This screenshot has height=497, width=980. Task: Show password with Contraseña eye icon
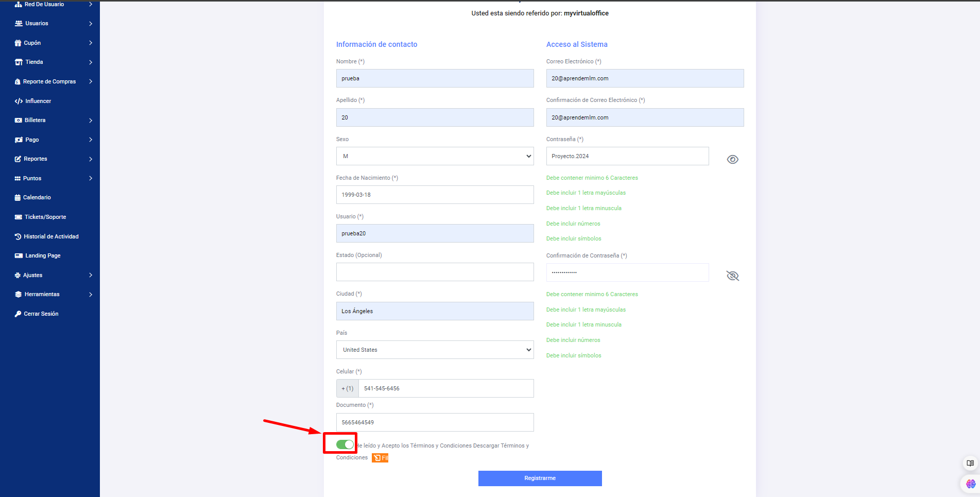[732, 160]
